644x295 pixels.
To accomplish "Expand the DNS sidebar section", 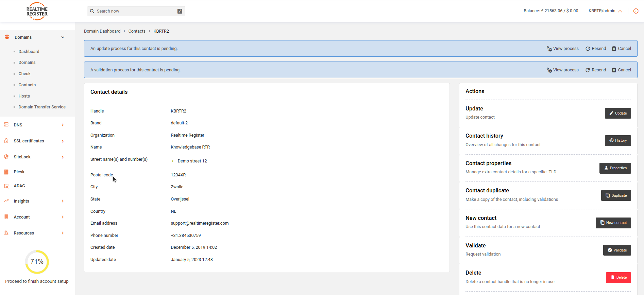I will pos(63,125).
